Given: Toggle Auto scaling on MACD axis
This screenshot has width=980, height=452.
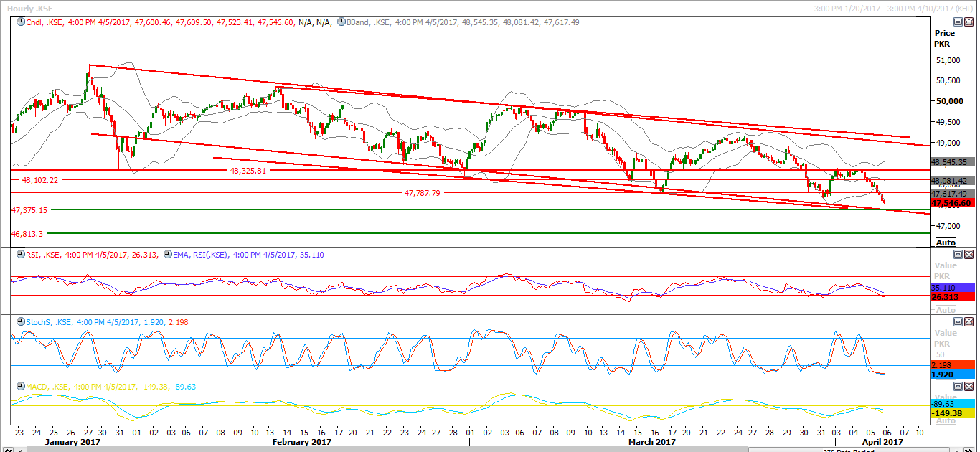Looking at the screenshot, I should click(x=946, y=421).
